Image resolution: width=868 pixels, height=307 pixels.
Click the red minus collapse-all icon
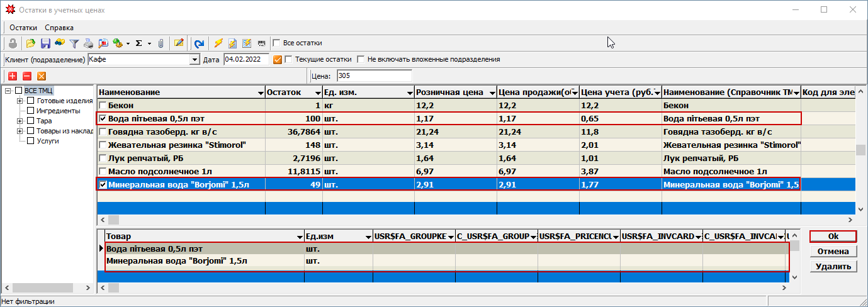click(x=27, y=76)
